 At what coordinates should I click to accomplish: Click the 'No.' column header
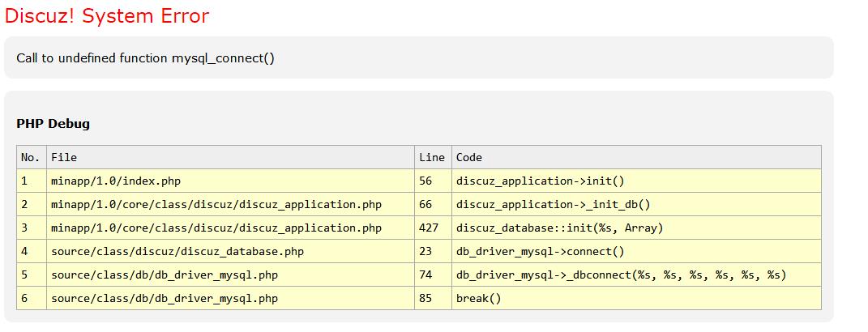tap(32, 157)
